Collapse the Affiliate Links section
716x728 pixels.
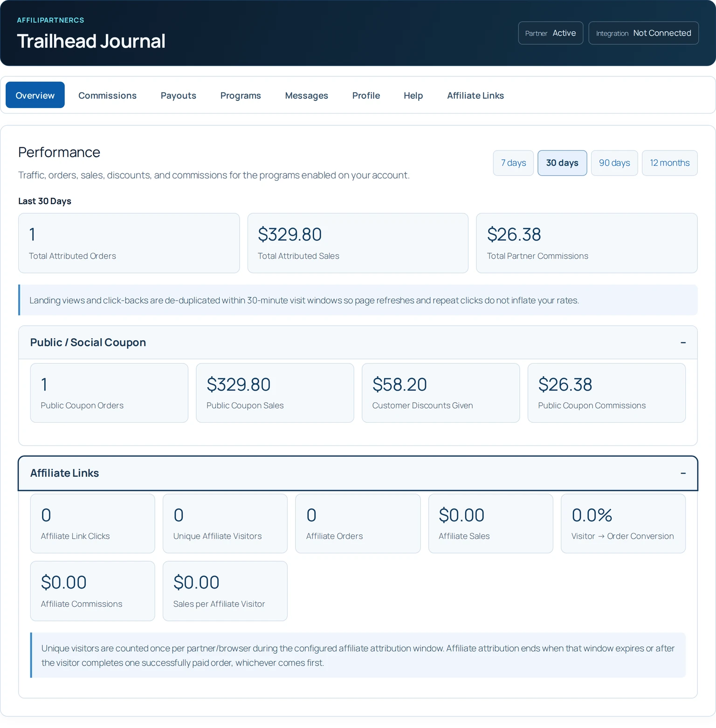(x=683, y=473)
